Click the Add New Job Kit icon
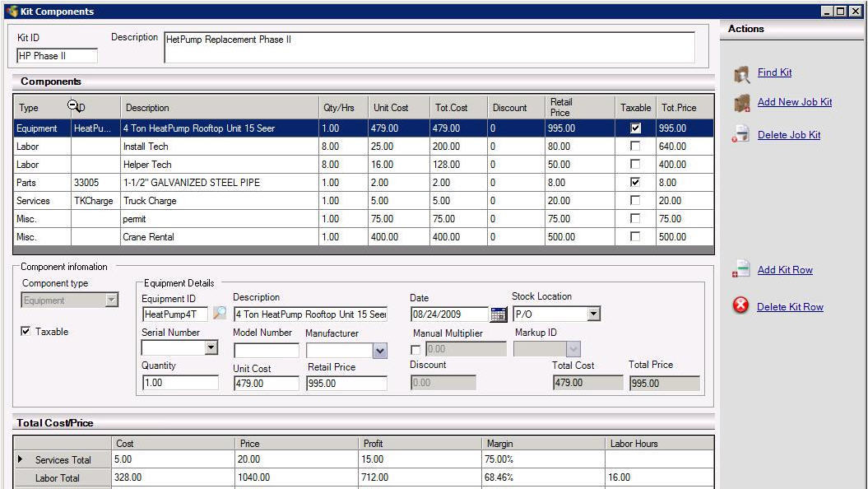Screen dimensions: 868x489 (x=743, y=103)
